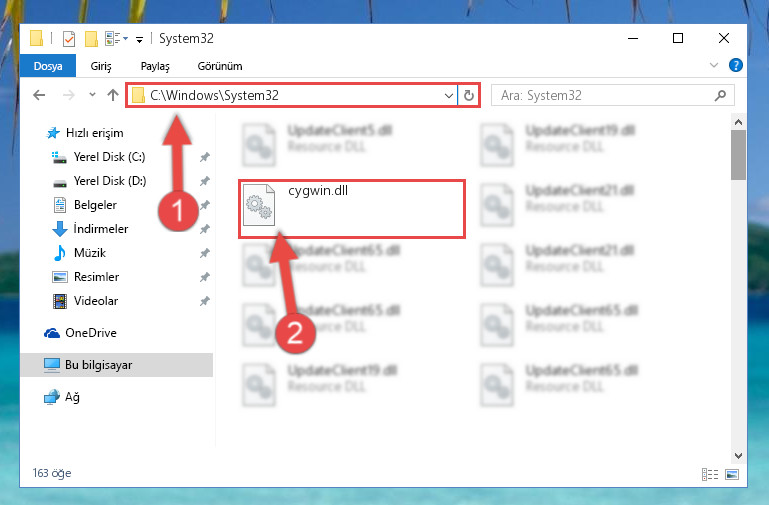The height and width of the screenshot is (505, 769).
Task: Select OneDrive in navigation pane
Action: pos(80,333)
